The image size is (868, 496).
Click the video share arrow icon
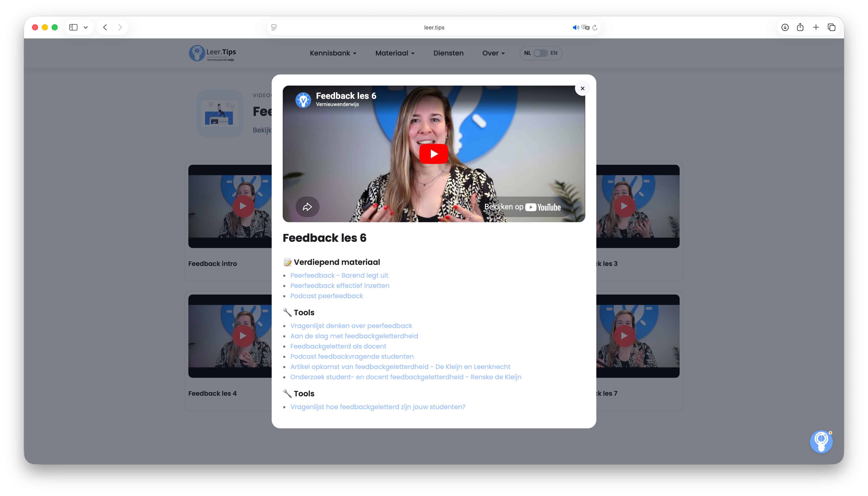307,207
